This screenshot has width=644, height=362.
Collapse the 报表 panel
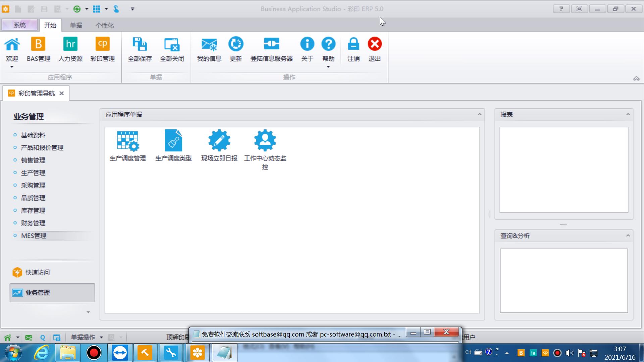click(x=628, y=114)
